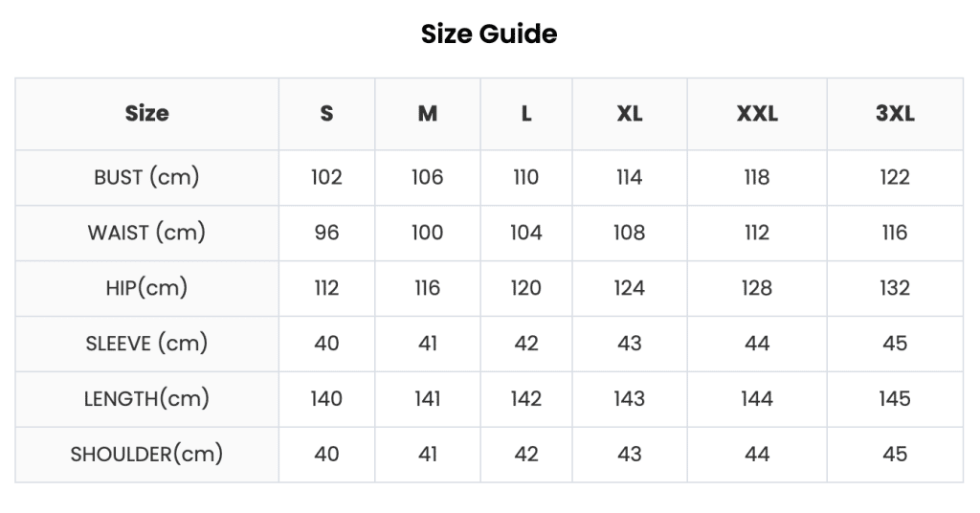Image resolution: width=980 pixels, height=513 pixels.
Task: Select the XL column header
Action: coord(630,114)
